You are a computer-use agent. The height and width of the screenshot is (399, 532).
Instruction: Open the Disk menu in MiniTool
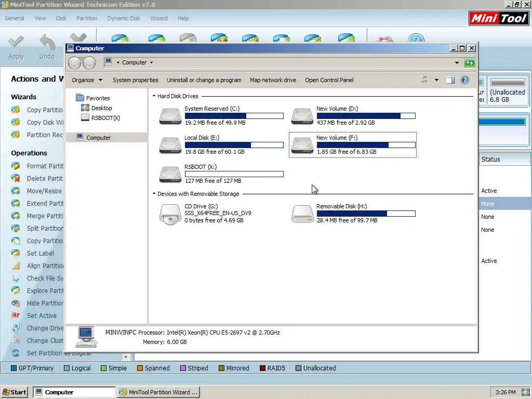(61, 18)
